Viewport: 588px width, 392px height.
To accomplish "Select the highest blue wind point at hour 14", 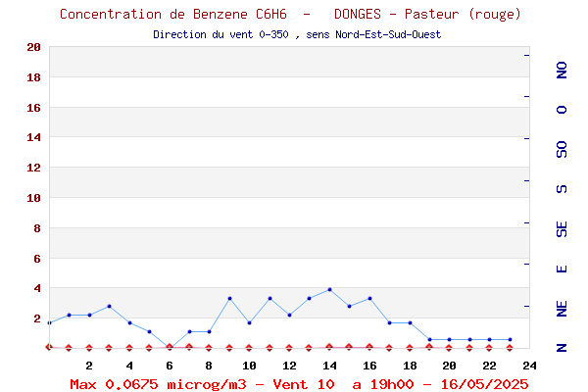I will tap(329, 290).
